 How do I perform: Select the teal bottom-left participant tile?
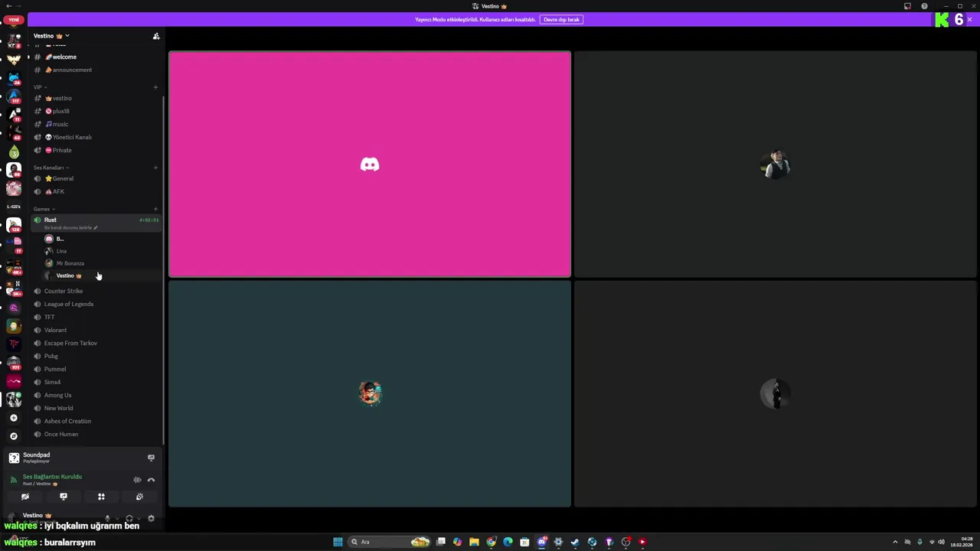click(x=370, y=393)
